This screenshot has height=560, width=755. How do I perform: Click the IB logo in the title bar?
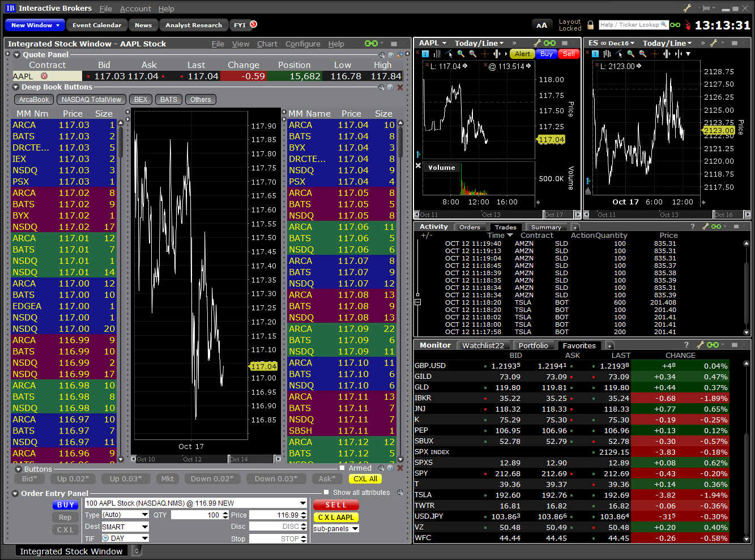(10, 8)
